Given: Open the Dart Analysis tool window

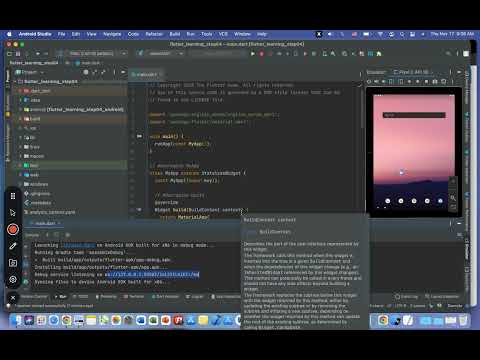Looking at the screenshot, I should pos(165,296).
